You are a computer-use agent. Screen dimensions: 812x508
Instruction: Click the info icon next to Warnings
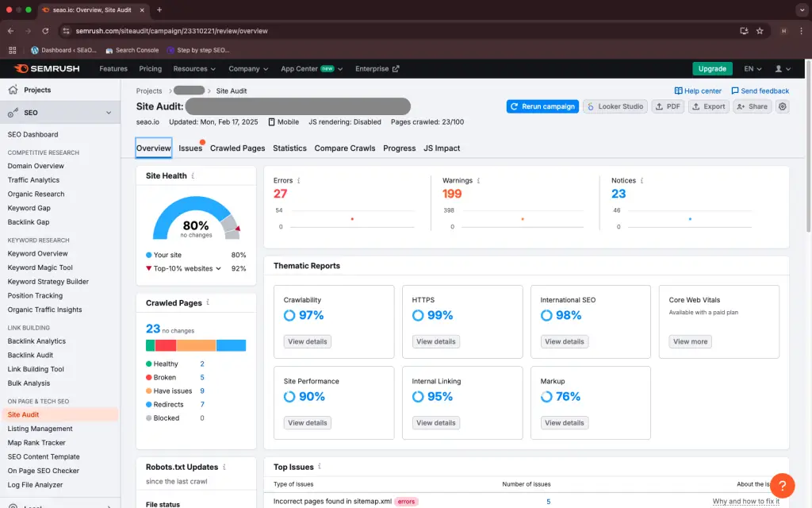click(478, 180)
